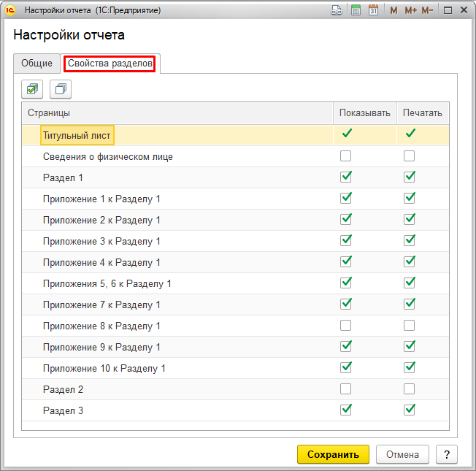Open the calculator from title bar
The width and height of the screenshot is (476, 471).
click(x=356, y=11)
